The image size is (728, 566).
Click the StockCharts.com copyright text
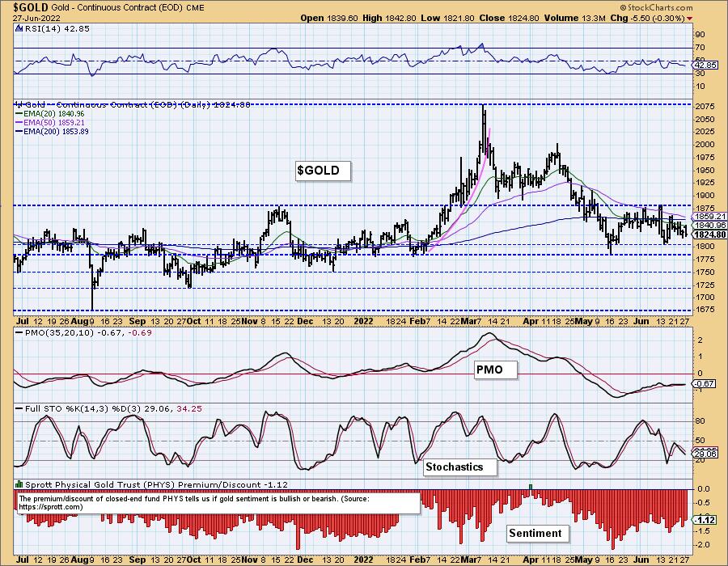click(657, 7)
